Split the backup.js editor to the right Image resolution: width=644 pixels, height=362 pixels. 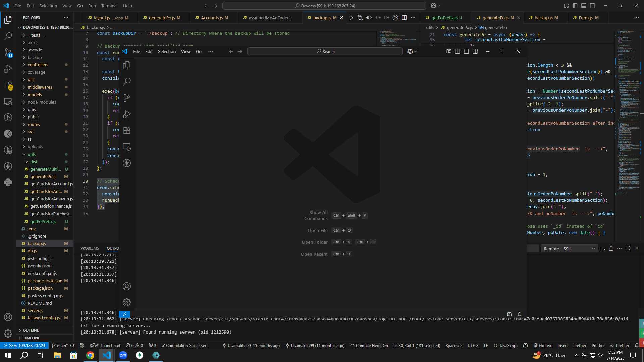[405, 18]
